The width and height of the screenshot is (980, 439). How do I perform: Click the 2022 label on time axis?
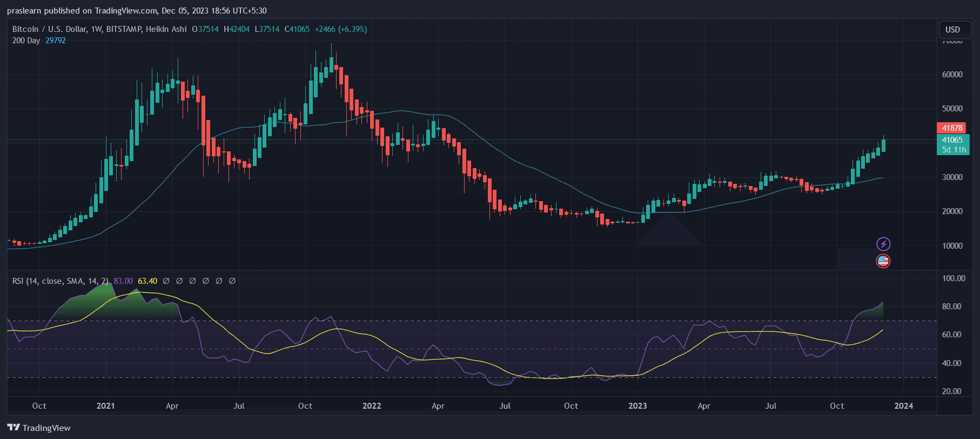(x=372, y=406)
